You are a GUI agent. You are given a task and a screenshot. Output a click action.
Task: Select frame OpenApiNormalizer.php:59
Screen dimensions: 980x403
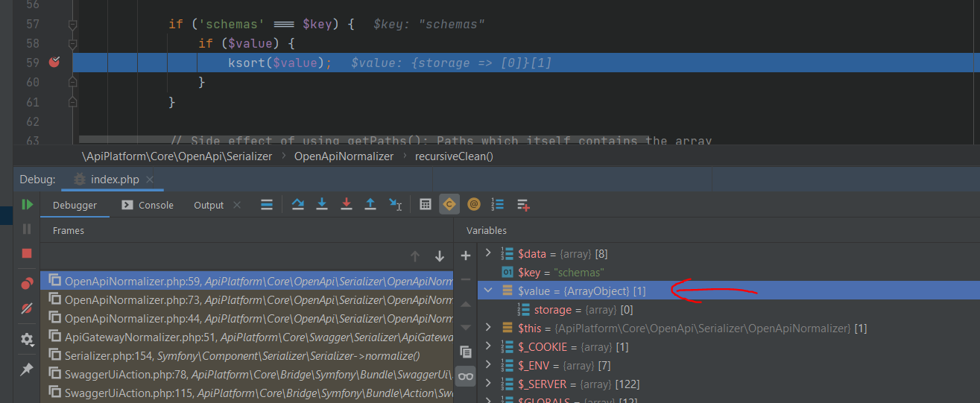tap(247, 281)
